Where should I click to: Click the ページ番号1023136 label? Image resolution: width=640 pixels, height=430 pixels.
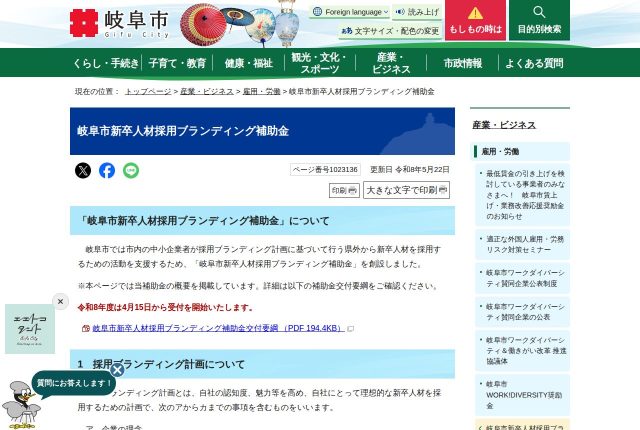point(325,169)
